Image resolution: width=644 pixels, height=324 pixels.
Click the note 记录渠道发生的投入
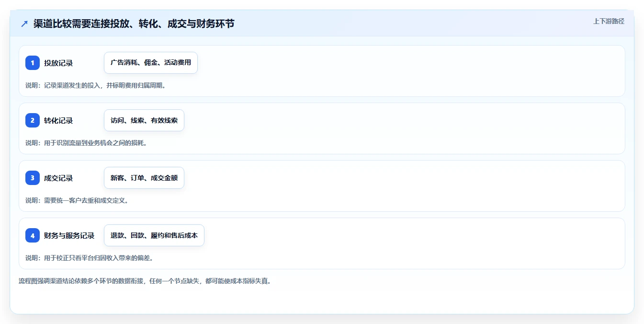95,85
